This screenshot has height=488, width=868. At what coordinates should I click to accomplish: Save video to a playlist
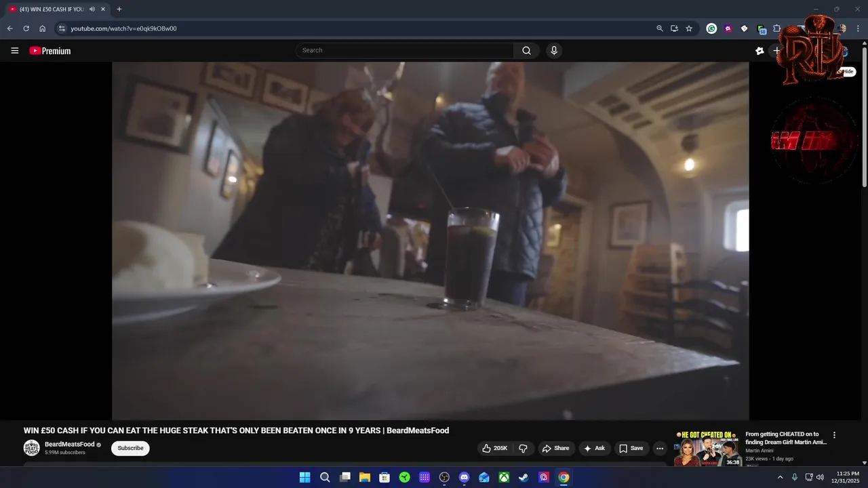(x=631, y=448)
